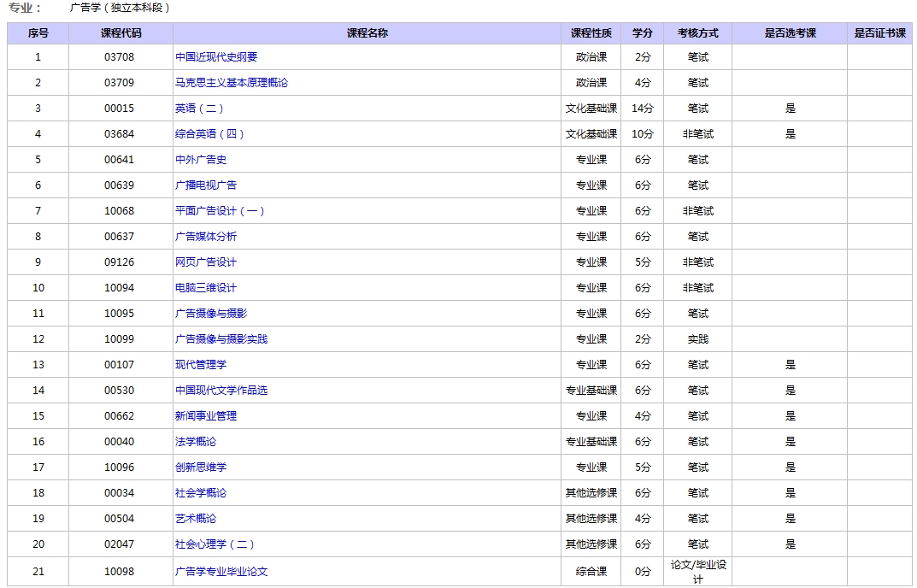Select course code 00504
Image resolution: width=917 pixels, height=588 pixels.
(120, 519)
